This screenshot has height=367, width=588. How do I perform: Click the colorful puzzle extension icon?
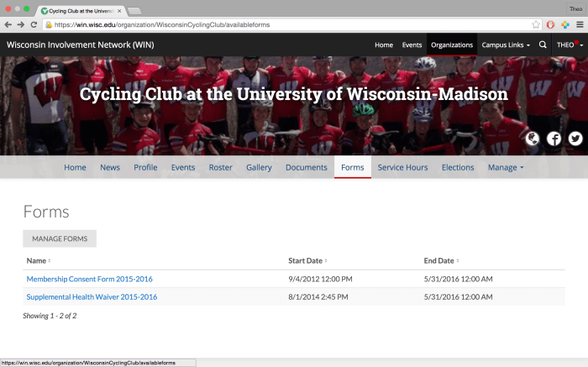565,24
